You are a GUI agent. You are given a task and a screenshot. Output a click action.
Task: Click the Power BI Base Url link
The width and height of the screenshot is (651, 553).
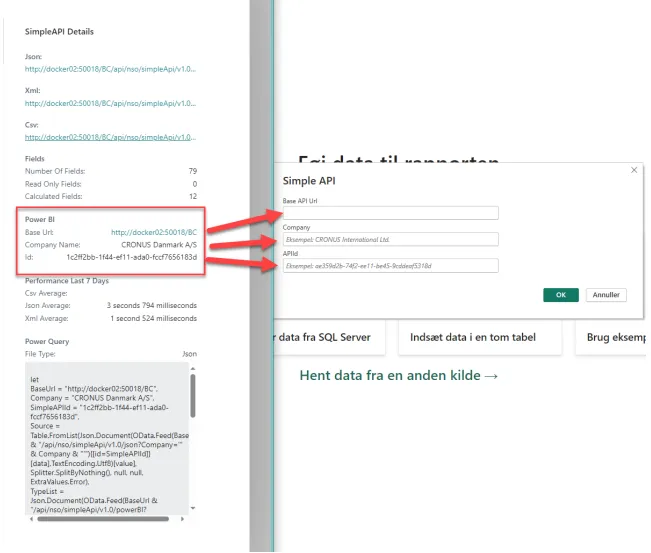[154, 232]
